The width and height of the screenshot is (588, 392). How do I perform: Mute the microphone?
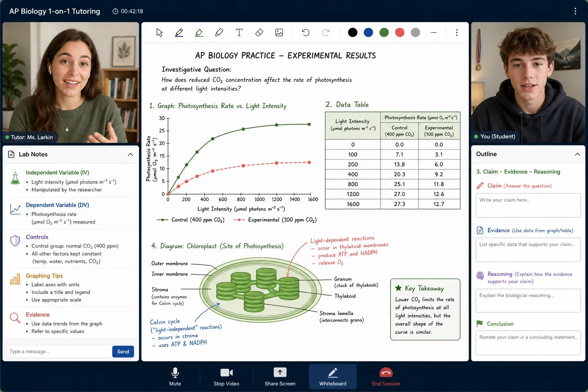[x=175, y=377]
